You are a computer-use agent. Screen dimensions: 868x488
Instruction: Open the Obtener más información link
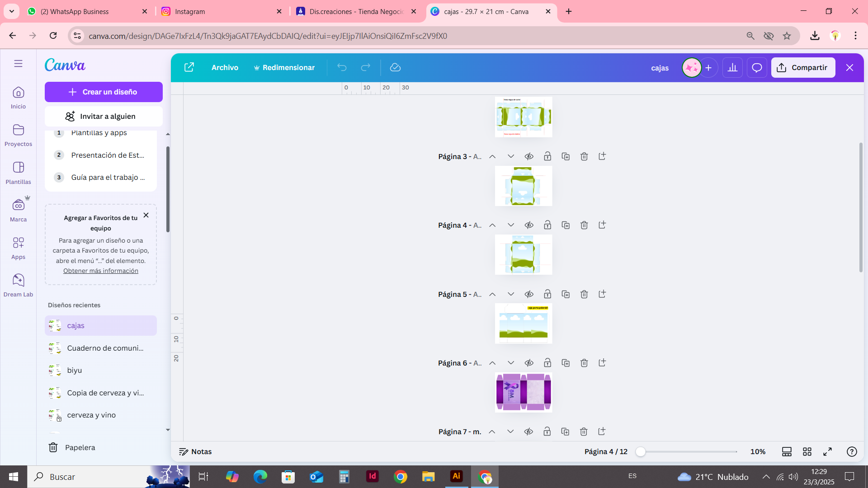[101, 271]
